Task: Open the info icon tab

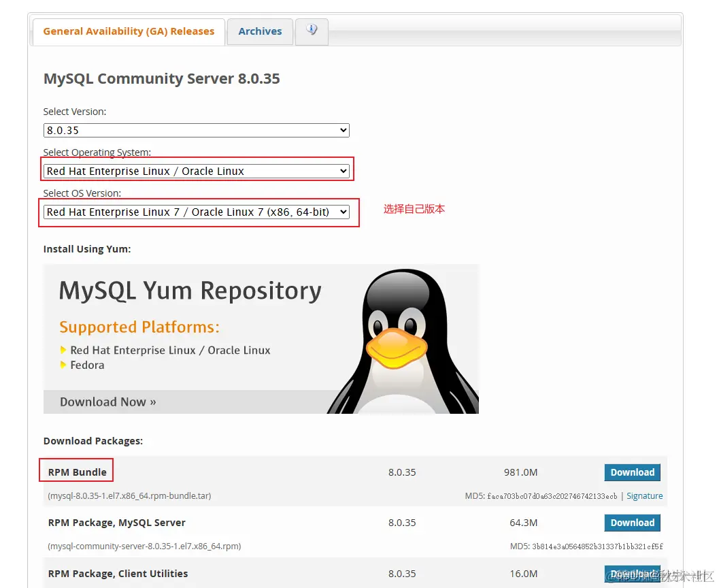Action: [312, 31]
